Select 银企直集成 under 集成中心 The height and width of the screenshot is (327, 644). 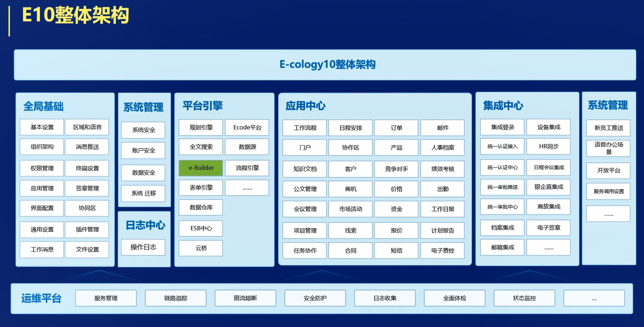point(549,187)
